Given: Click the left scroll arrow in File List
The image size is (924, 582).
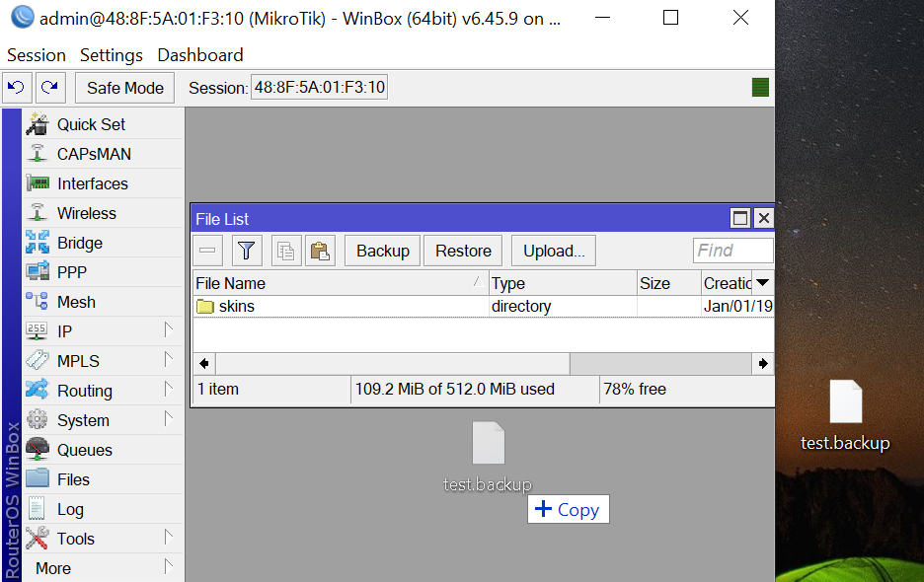Looking at the screenshot, I should pyautogui.click(x=204, y=363).
